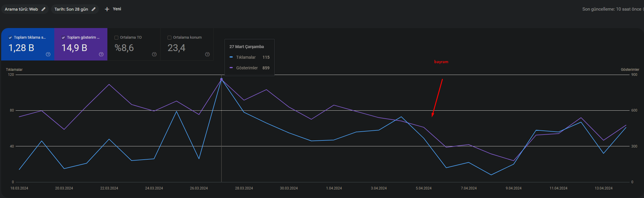Open the Tarih: Son 28 gün filter chip
The height and width of the screenshot is (198, 644).
click(x=75, y=9)
